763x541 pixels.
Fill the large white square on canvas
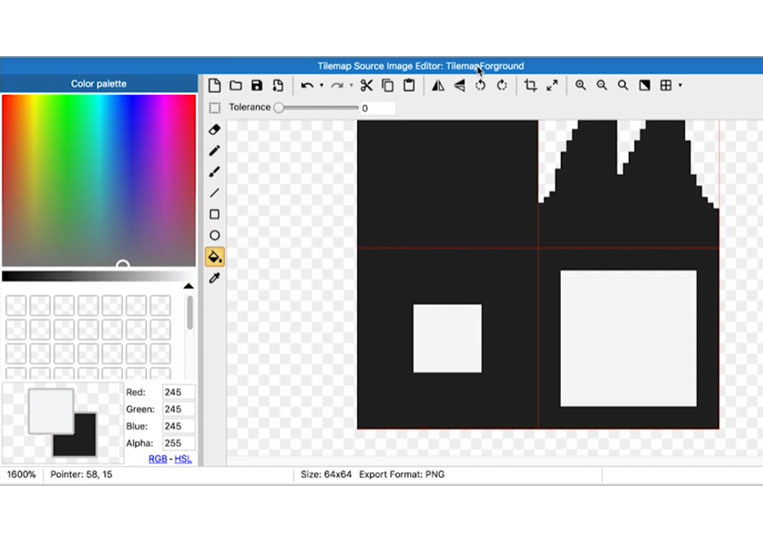[x=628, y=339]
